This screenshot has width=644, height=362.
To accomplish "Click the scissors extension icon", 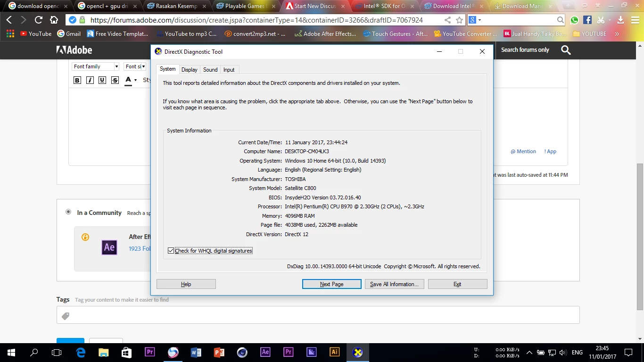I will pyautogui.click(x=601, y=20).
